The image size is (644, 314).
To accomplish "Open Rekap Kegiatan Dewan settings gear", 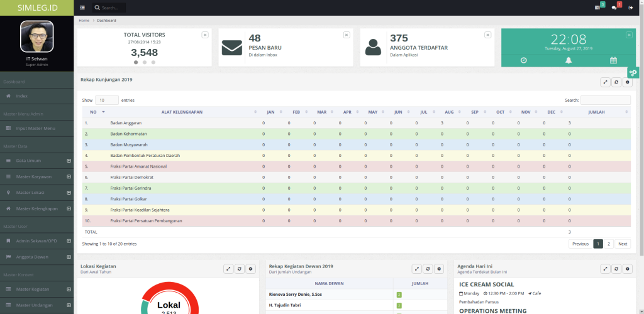I will (439, 269).
